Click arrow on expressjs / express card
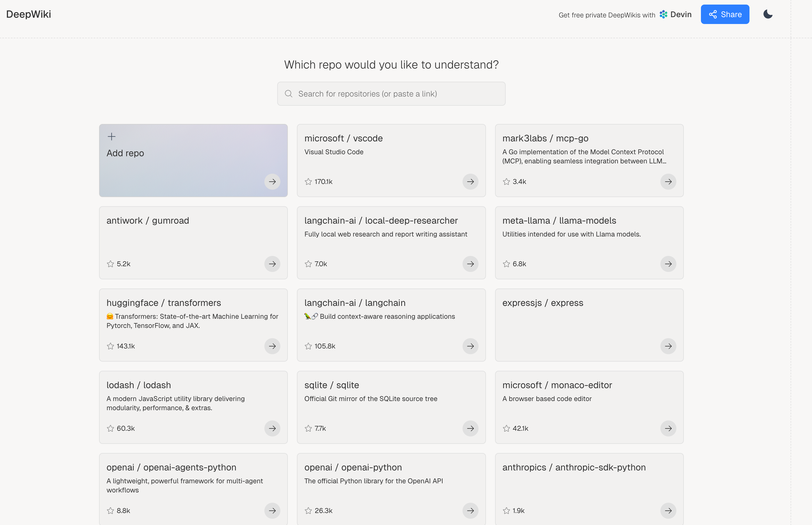 click(668, 346)
